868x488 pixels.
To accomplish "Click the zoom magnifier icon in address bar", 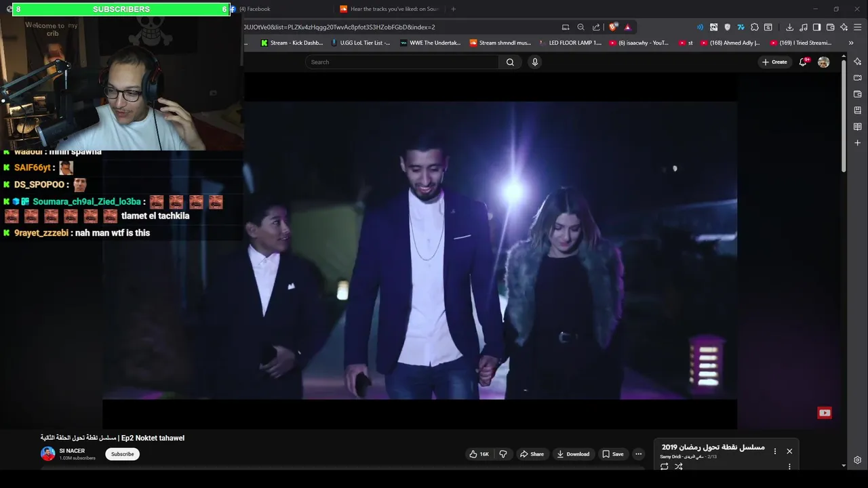I will point(580,27).
